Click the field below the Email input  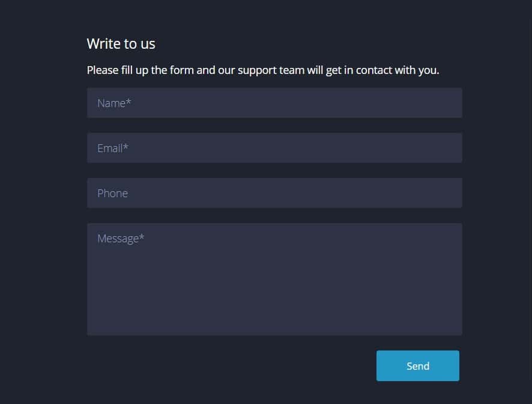(274, 193)
